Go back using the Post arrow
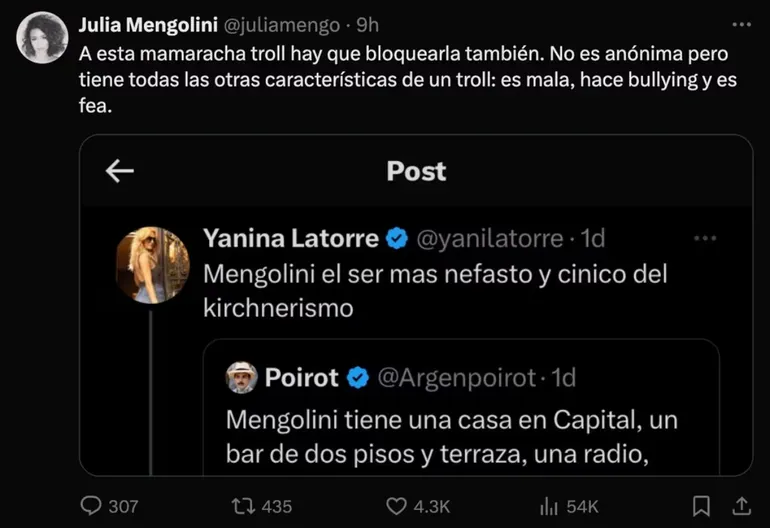 tap(120, 172)
